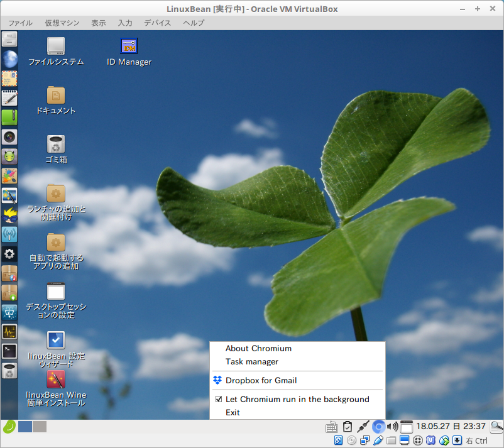Open the clipboard manager tray icon
The height and width of the screenshot is (448, 504).
[x=348, y=427]
